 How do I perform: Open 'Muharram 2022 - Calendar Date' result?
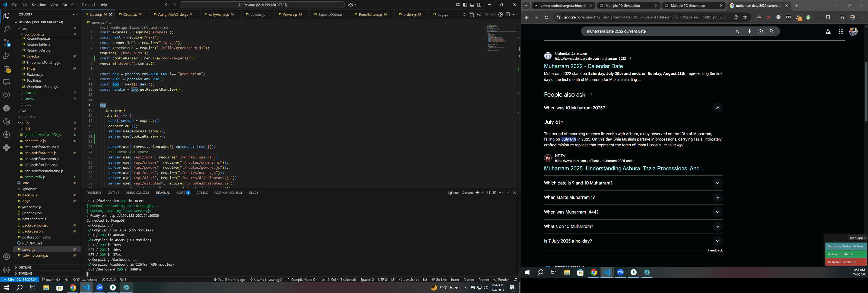[x=583, y=66]
